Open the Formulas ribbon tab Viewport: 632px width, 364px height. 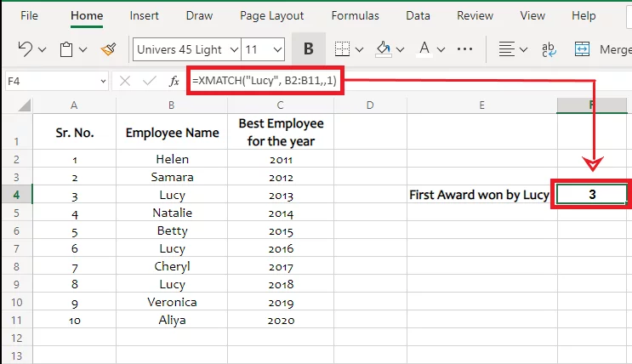pyautogui.click(x=355, y=15)
